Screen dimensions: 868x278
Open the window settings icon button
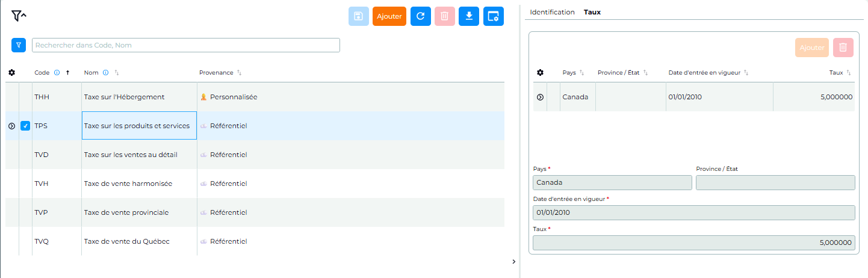pos(494,16)
